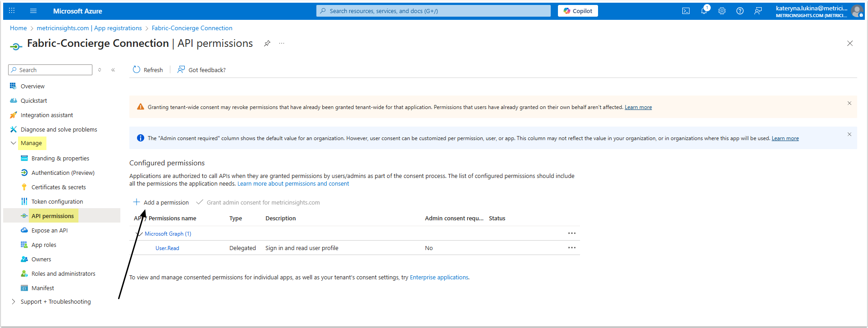Click Add a permission
868x328 pixels.
pyautogui.click(x=161, y=202)
